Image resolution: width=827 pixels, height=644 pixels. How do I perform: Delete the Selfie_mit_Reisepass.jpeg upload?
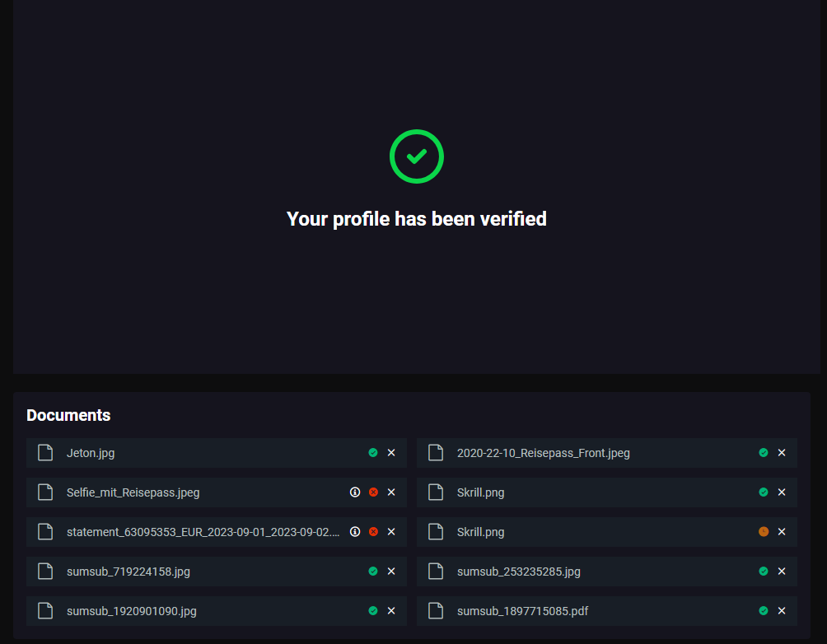click(x=391, y=492)
